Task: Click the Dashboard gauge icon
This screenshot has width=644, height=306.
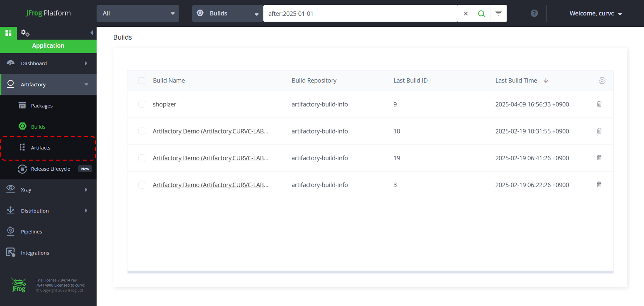Action: point(11,63)
